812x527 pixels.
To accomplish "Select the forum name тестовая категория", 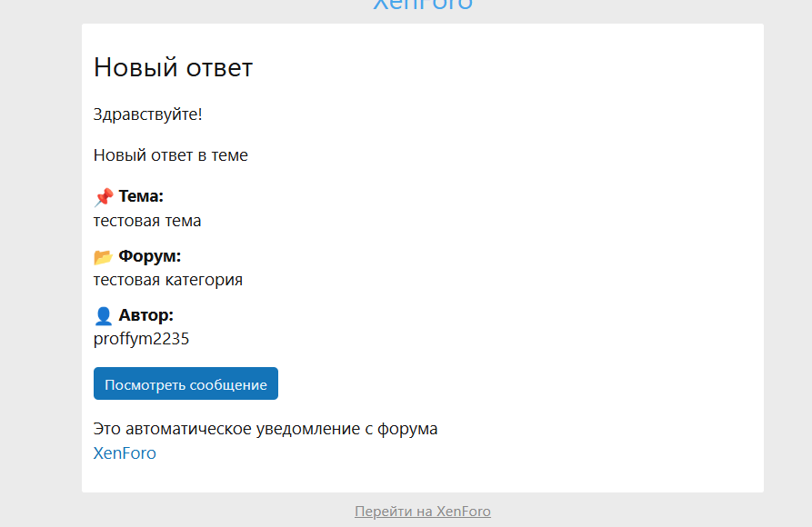I will coord(167,280).
